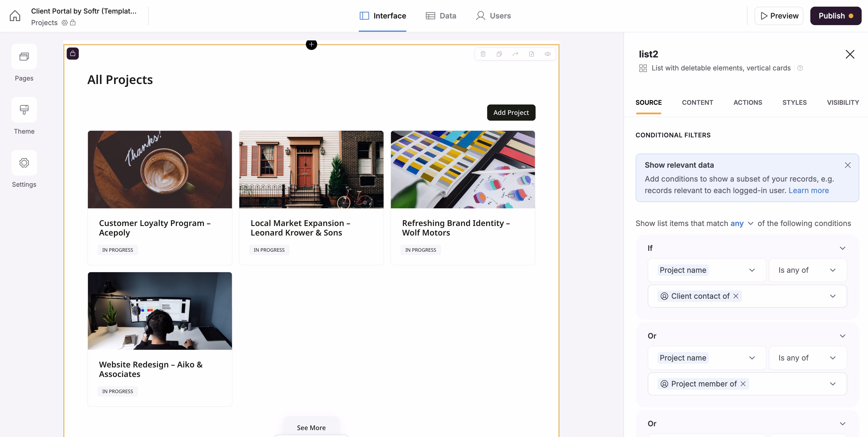
Task: Move block to another page via arrow icon
Action: [x=516, y=54]
